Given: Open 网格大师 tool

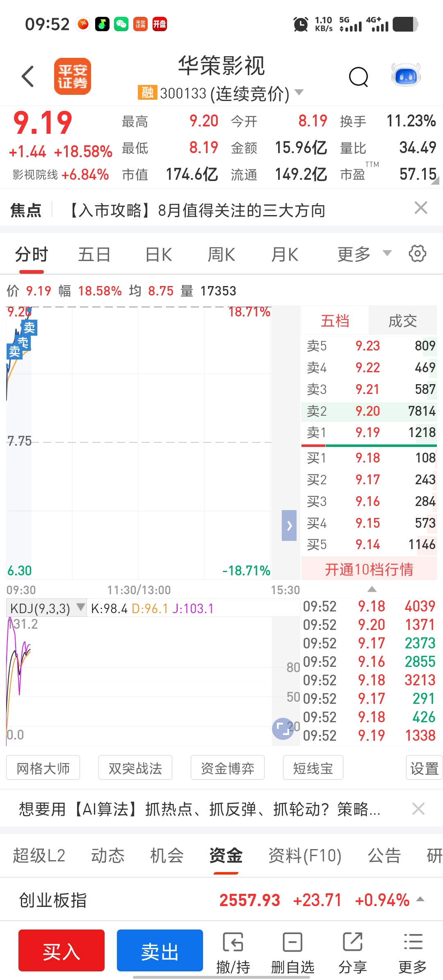Looking at the screenshot, I should (43, 768).
